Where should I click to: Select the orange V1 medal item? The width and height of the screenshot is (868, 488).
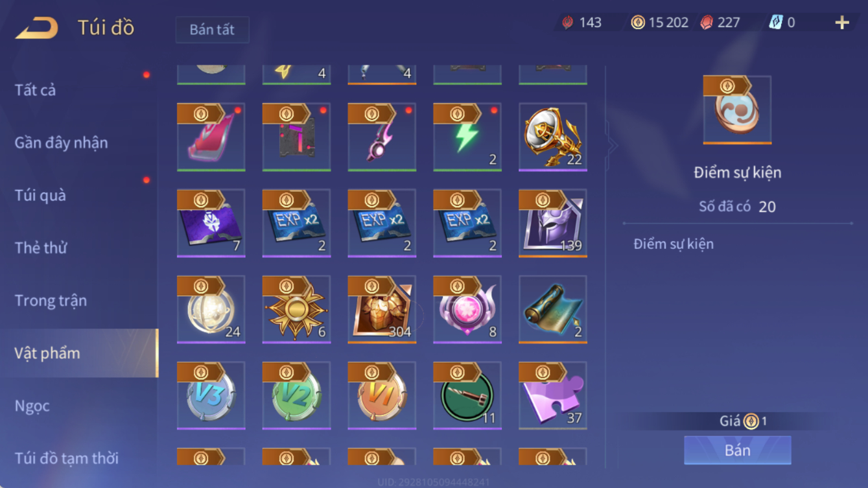coord(382,395)
